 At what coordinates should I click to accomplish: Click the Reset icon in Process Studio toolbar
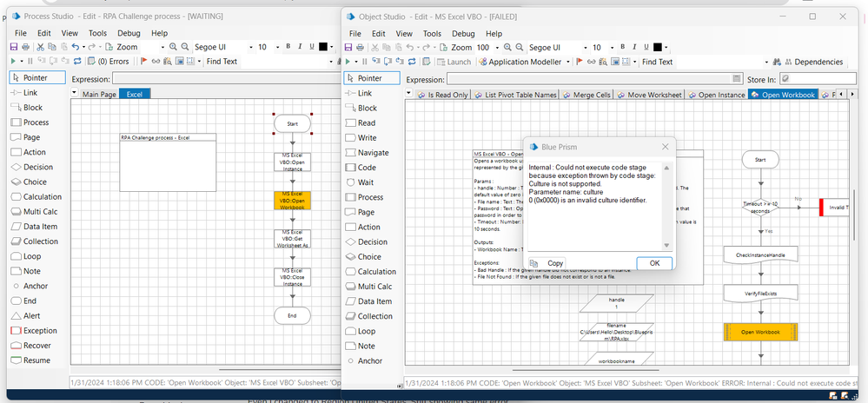(79, 62)
